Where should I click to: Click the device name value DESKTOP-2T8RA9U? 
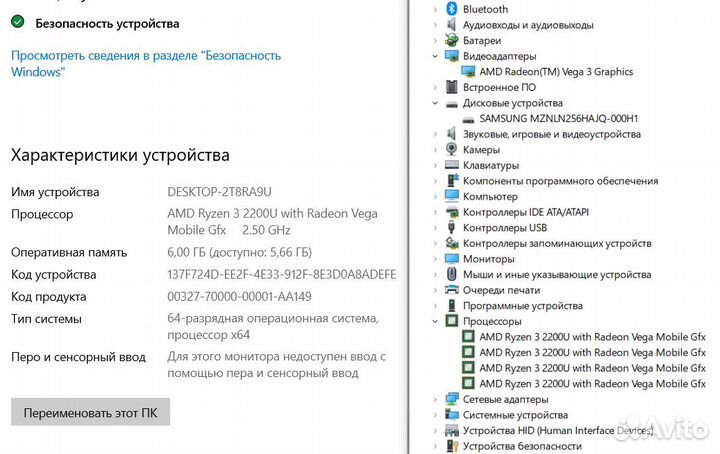tap(219, 191)
